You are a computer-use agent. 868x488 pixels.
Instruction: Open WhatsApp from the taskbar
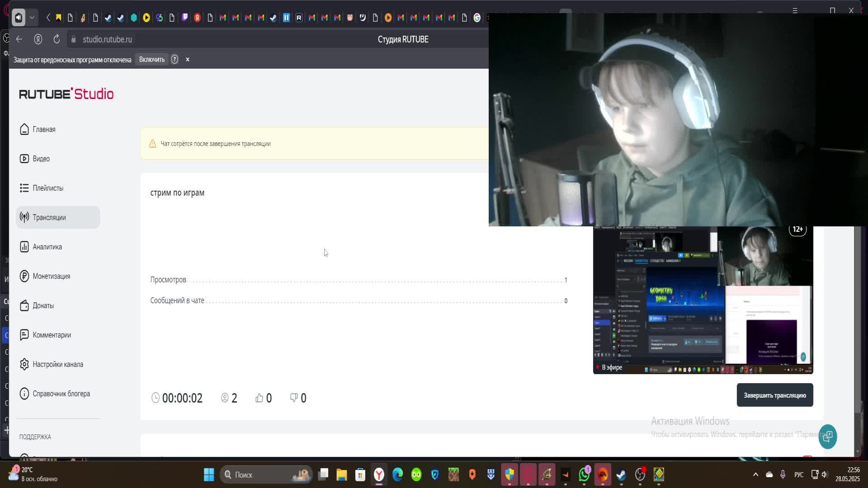pyautogui.click(x=584, y=474)
